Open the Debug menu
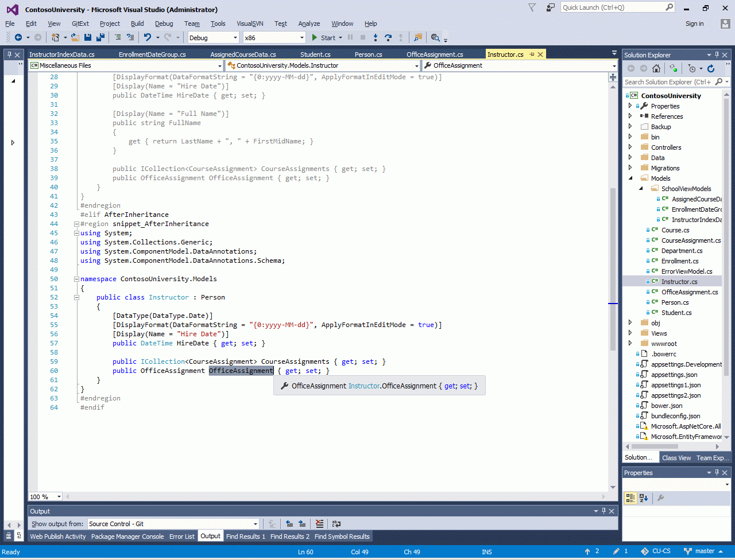The width and height of the screenshot is (735, 560). click(164, 24)
